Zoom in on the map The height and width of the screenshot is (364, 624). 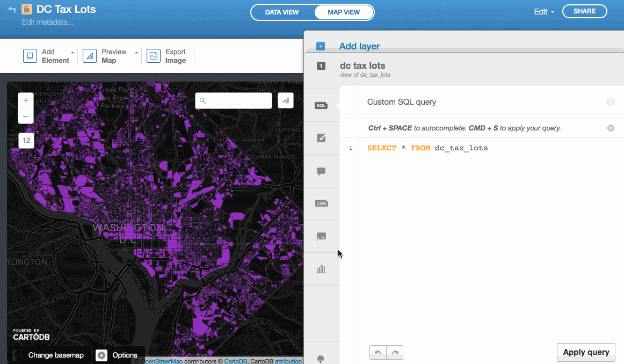click(26, 100)
